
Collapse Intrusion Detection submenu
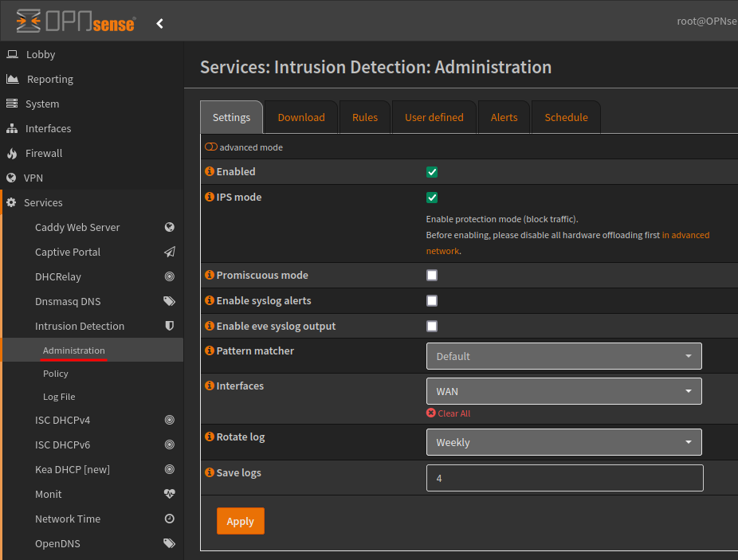[92, 326]
